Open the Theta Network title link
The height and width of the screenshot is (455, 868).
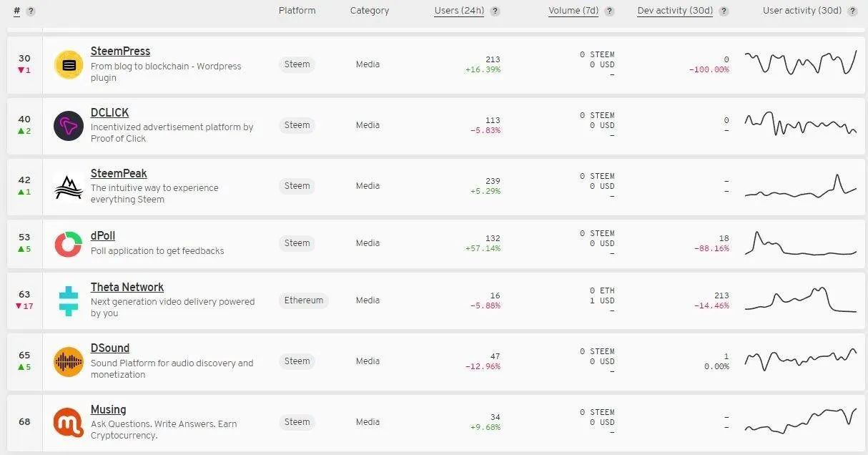click(127, 288)
